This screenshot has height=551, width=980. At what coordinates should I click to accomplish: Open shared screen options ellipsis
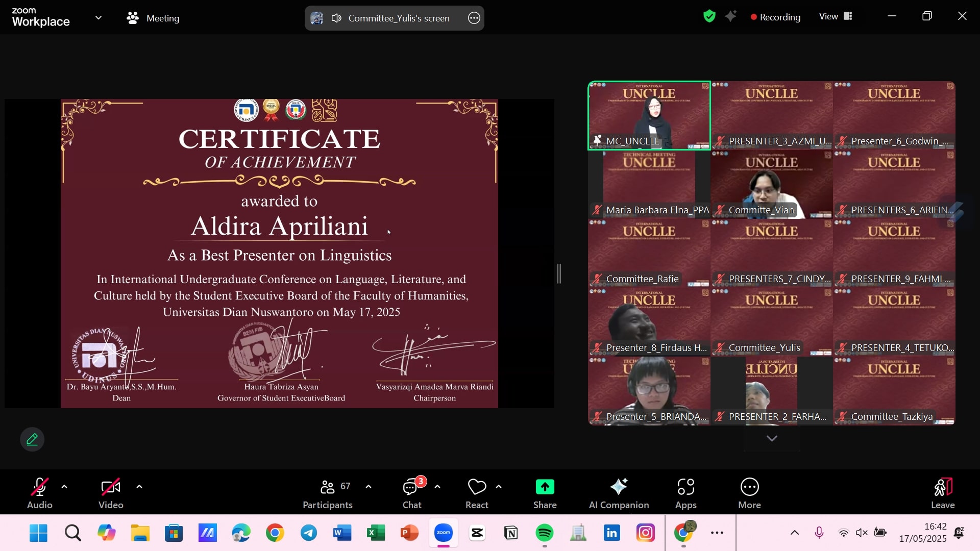pyautogui.click(x=474, y=18)
